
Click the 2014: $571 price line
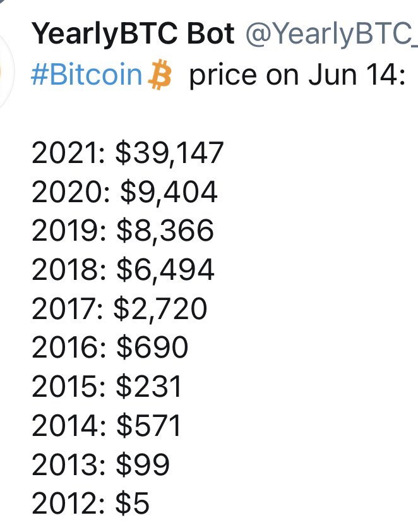(107, 425)
